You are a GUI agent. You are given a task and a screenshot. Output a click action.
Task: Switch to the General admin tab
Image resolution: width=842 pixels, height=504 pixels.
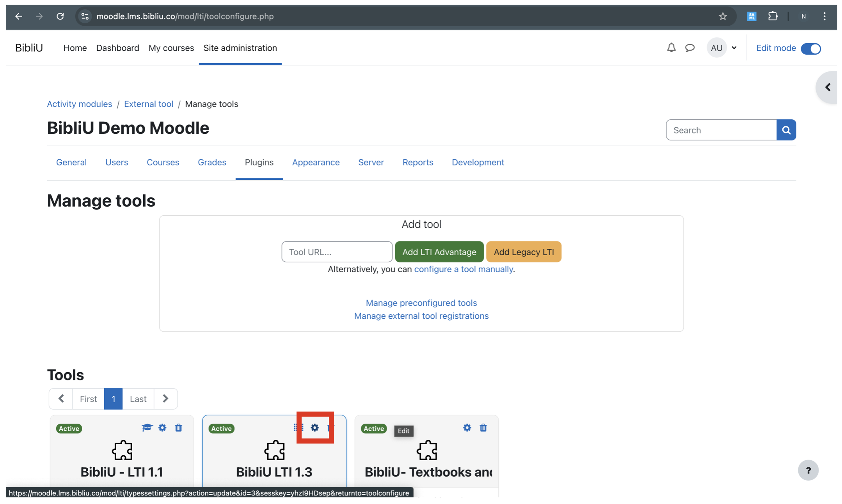tap(71, 162)
